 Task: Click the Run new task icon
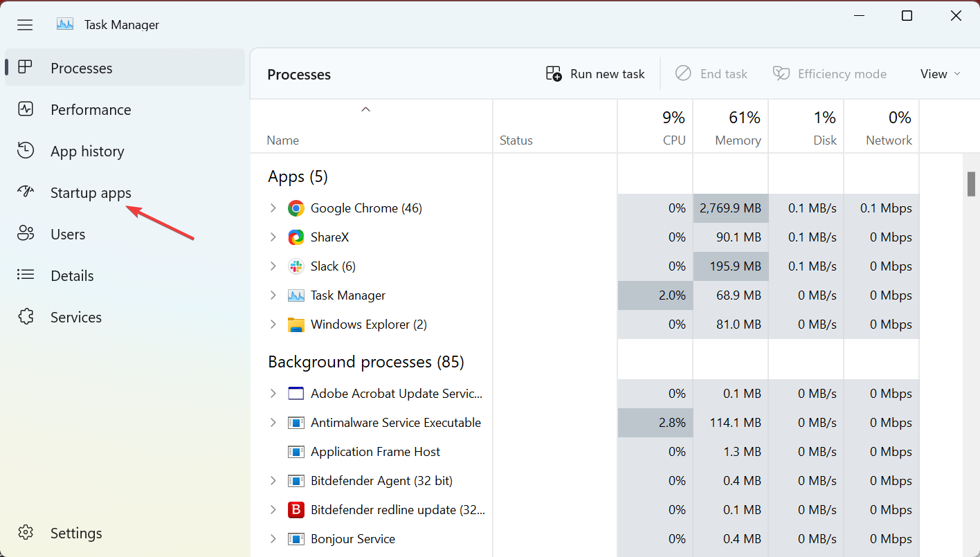click(554, 74)
